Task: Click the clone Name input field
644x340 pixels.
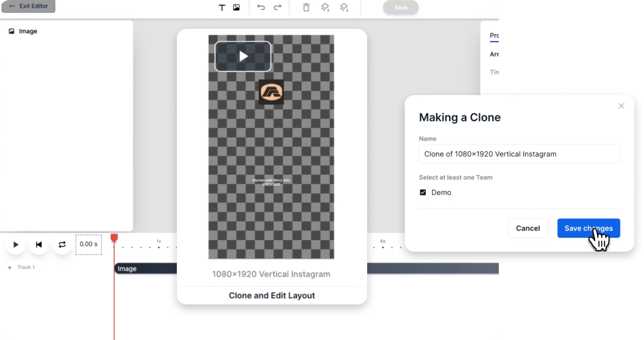Action: pyautogui.click(x=519, y=154)
